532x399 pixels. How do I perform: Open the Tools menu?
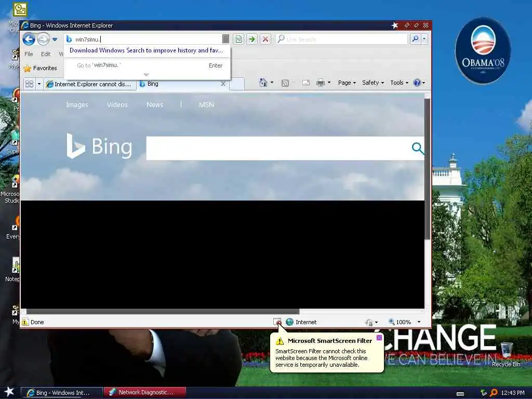click(x=399, y=83)
